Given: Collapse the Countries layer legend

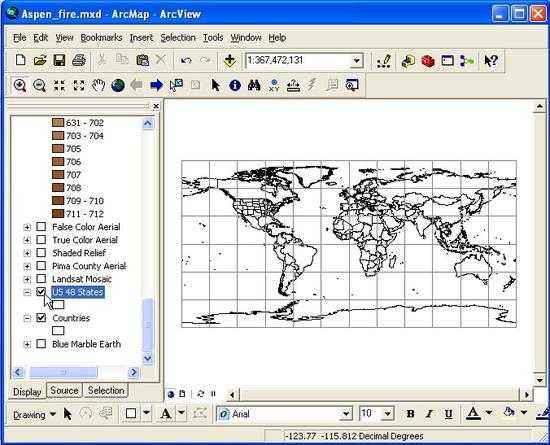Looking at the screenshot, I should pyautogui.click(x=27, y=318).
